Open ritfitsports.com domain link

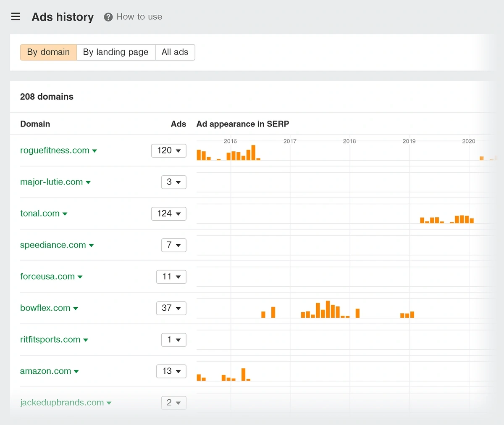[x=50, y=340]
